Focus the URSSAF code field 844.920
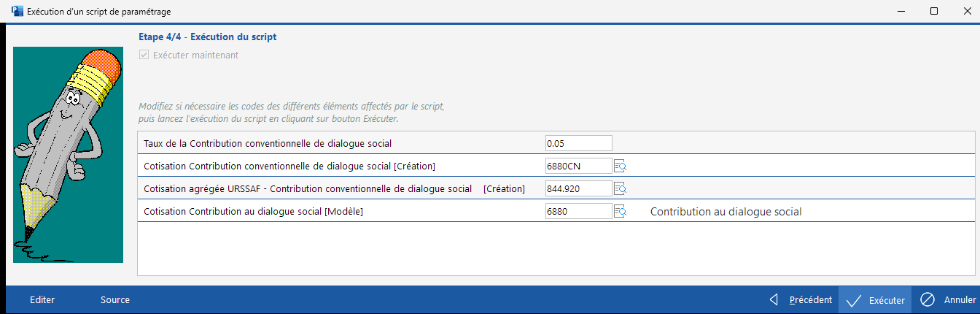The height and width of the screenshot is (314, 980). click(x=578, y=188)
